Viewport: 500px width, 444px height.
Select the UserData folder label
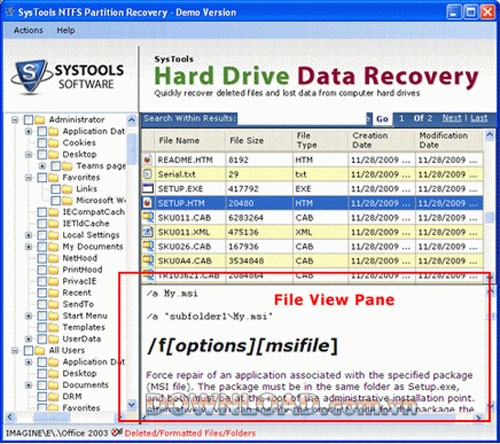coord(82,339)
